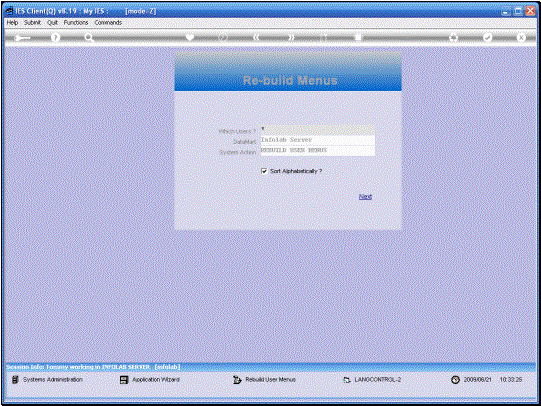The height and width of the screenshot is (406, 541).
Task: Open the Commands menu
Action: [x=108, y=22]
